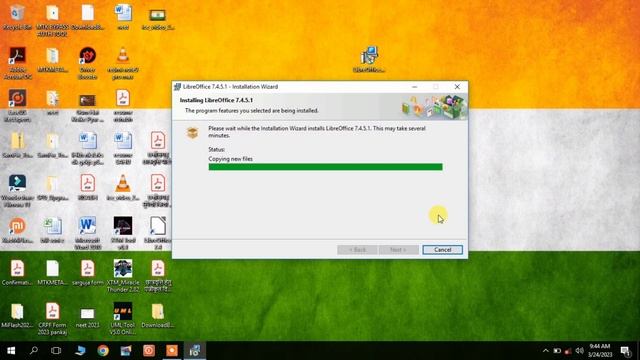Image resolution: width=640 pixels, height=360 pixels.
Task: Click the installer icon on the taskbar
Action: (x=195, y=351)
